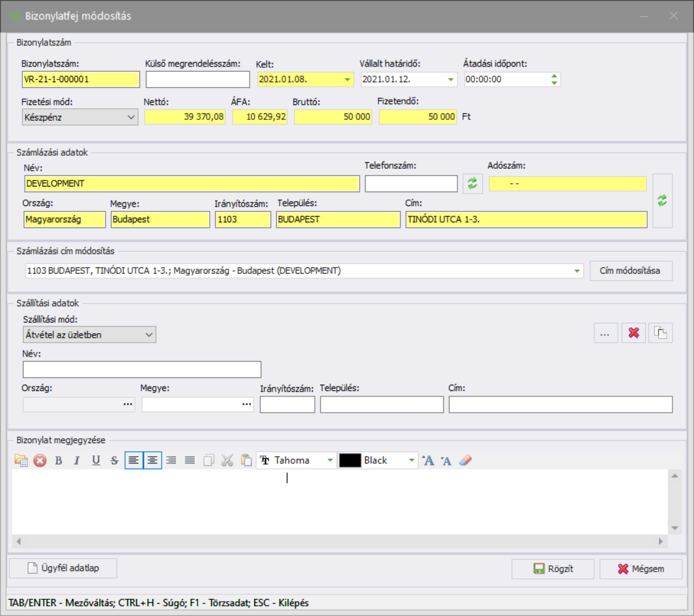Image resolution: width=694 pixels, height=616 pixels.
Task: Click the increase font size icon
Action: coord(428,460)
